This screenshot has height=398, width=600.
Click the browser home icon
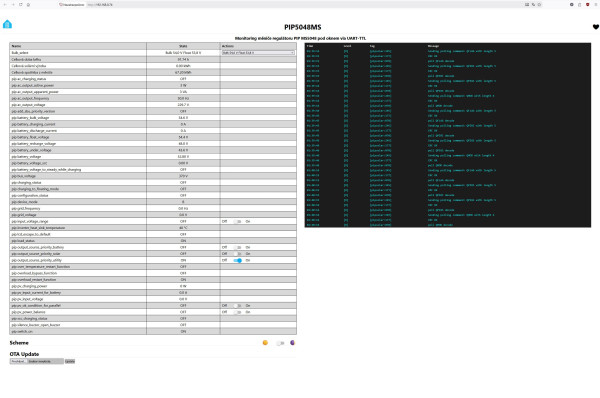28,5
